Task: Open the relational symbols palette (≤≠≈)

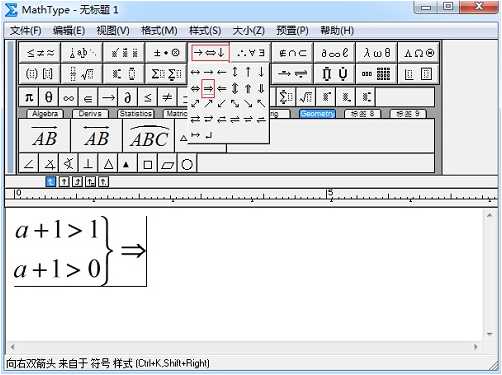Action: point(40,53)
